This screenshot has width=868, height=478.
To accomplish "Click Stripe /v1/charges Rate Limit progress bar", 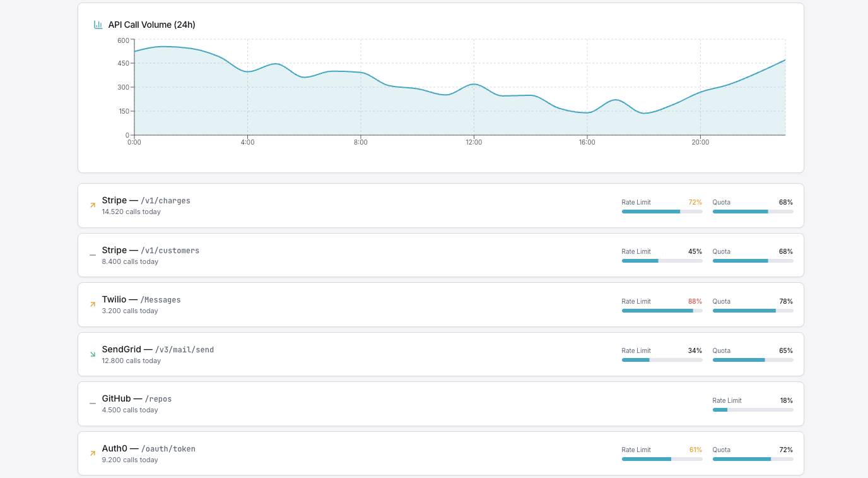I will [662, 212].
